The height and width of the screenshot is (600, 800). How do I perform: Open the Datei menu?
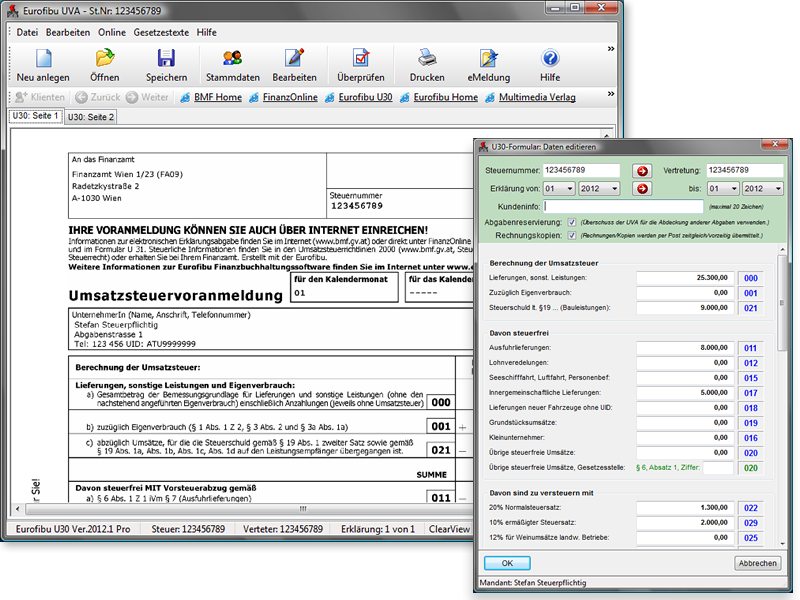pyautogui.click(x=27, y=32)
